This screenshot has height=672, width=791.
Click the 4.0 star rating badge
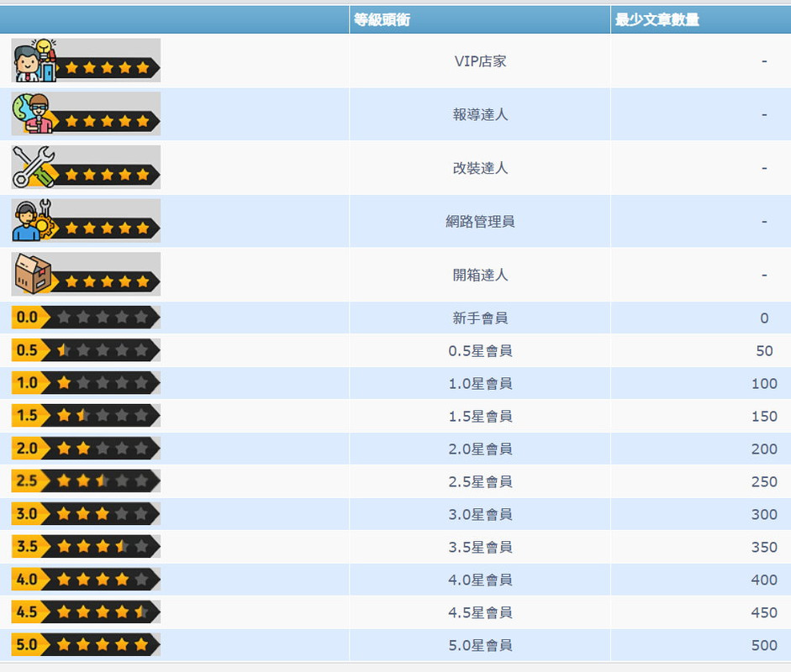pos(86,580)
